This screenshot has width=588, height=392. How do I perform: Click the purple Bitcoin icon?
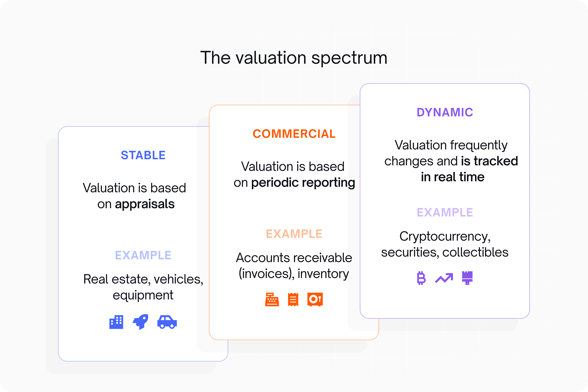[421, 278]
